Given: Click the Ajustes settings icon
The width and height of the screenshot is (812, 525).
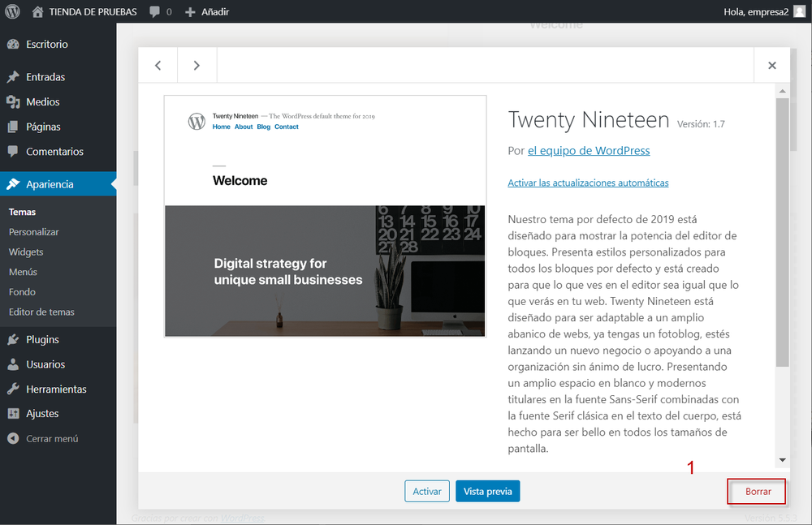Looking at the screenshot, I should tap(14, 413).
